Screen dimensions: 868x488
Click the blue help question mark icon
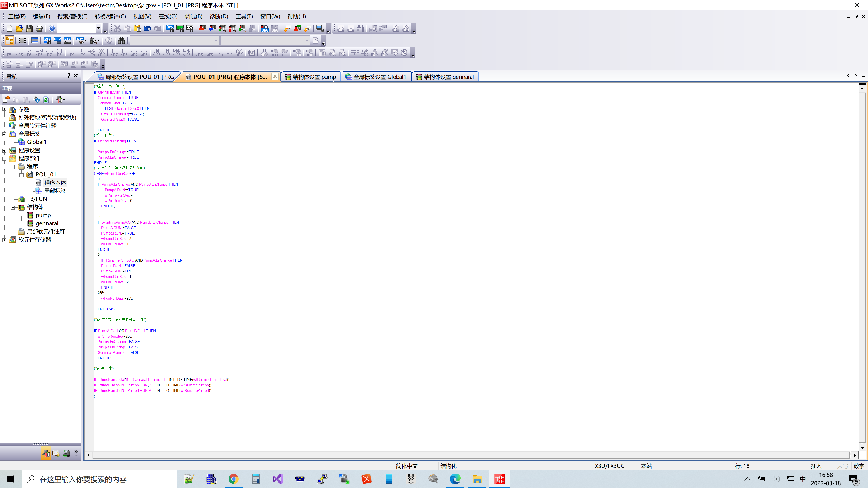tap(52, 28)
